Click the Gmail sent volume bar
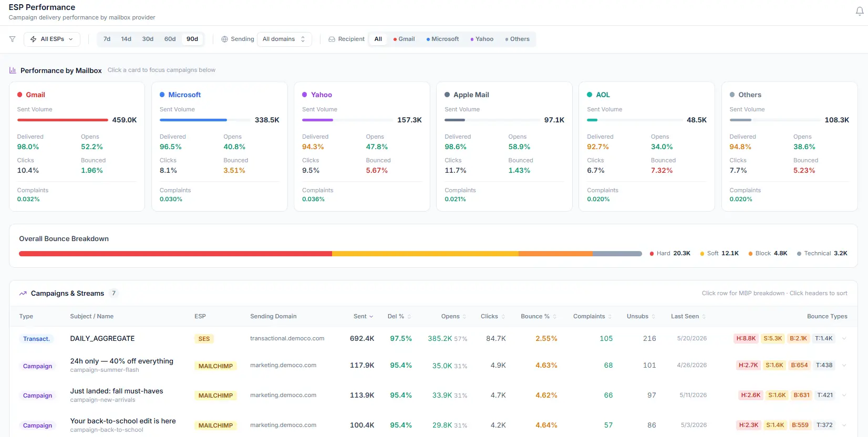Image resolution: width=868 pixels, height=437 pixels. 63,120
